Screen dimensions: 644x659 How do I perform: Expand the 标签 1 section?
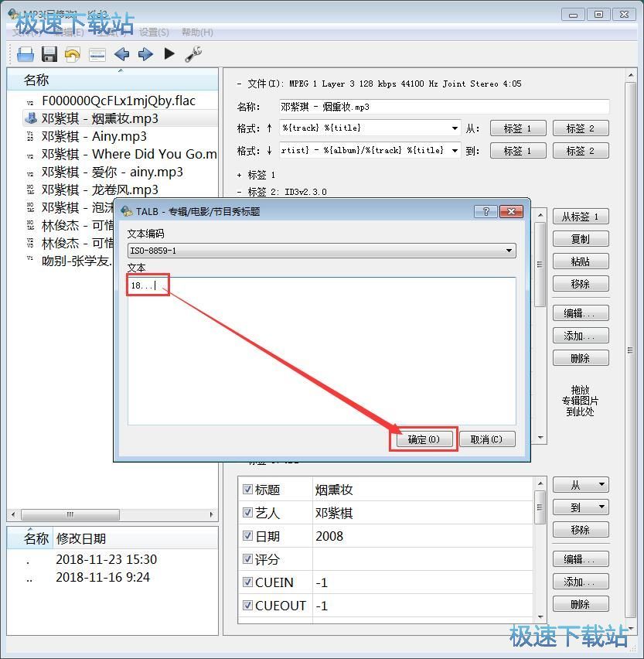[239, 175]
